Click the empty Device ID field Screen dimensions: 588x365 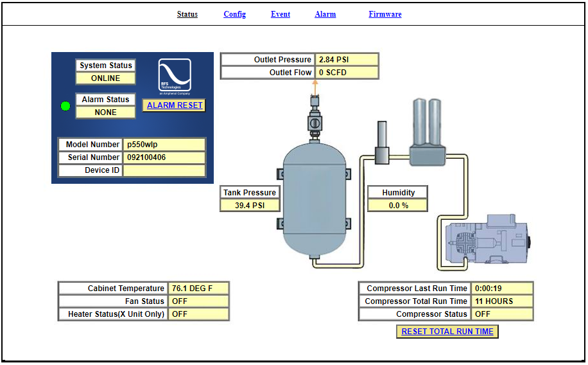[x=164, y=170]
